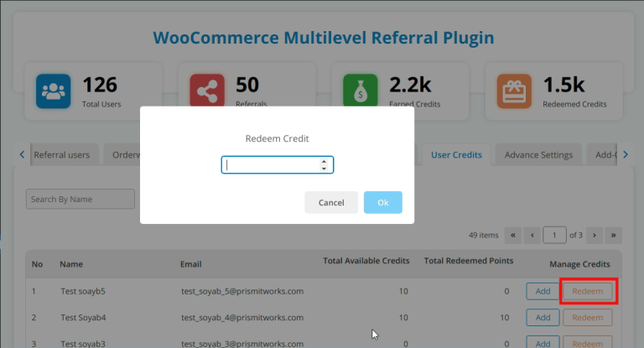The width and height of the screenshot is (644, 348).
Task: Open the Orderwise tab partly behind dialog
Action: click(122, 155)
